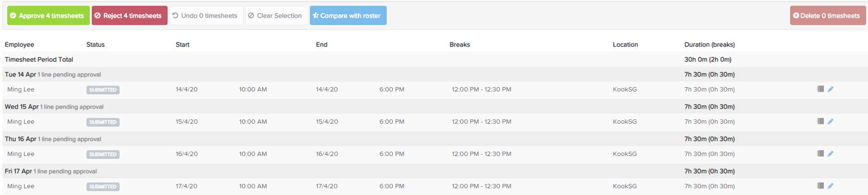
Task: Open notes icon for 17/4/20 timesheet
Action: pos(820,186)
